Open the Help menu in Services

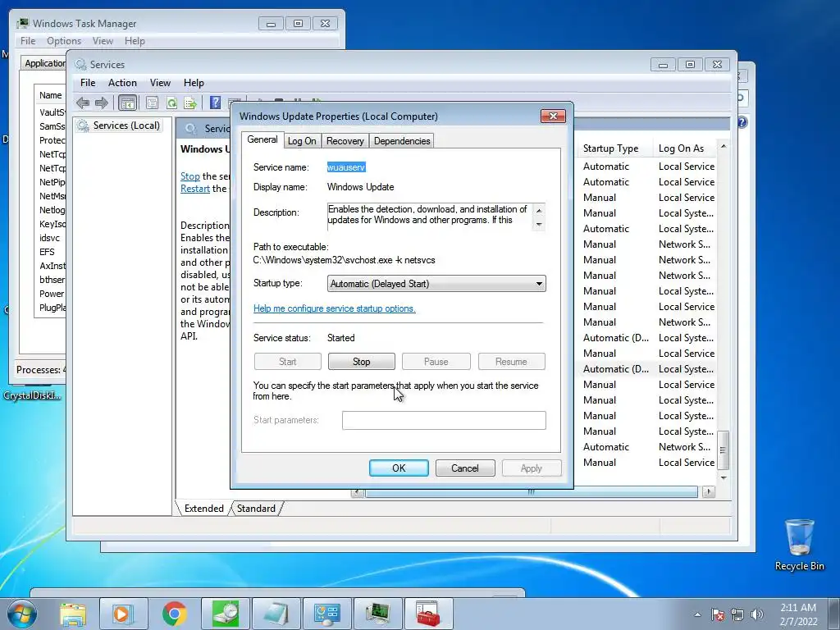(x=194, y=83)
